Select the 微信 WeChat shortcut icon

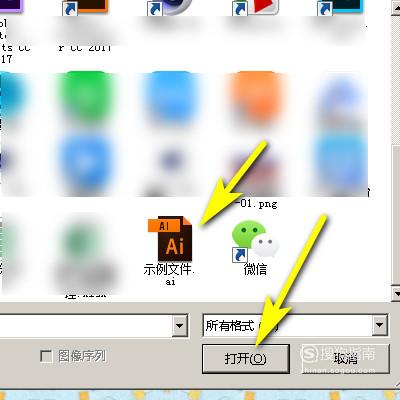pos(255,241)
